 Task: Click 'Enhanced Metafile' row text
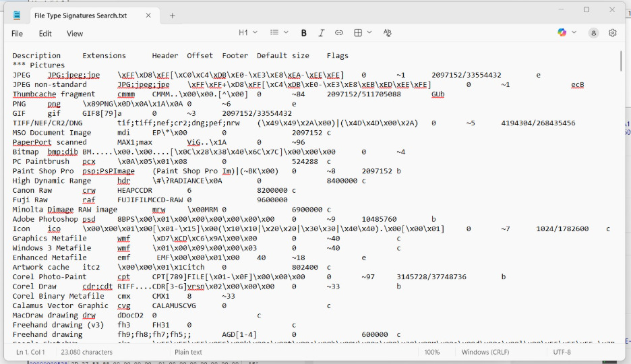(x=49, y=257)
